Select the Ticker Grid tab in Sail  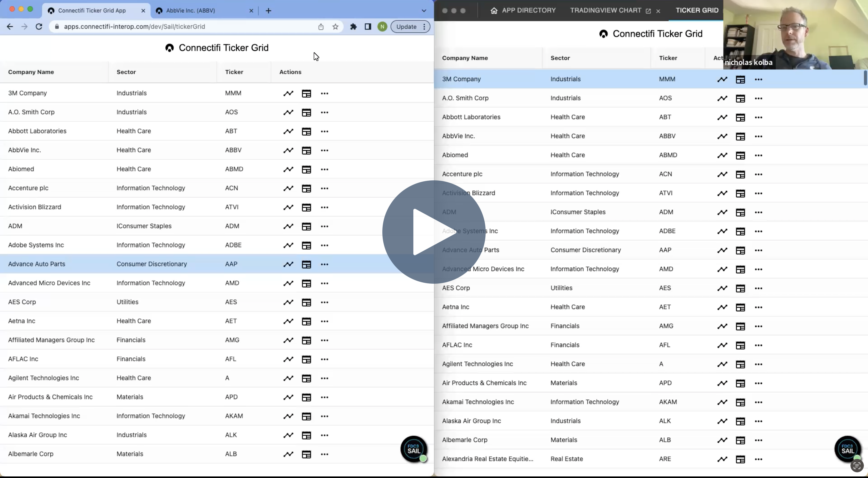point(697,10)
